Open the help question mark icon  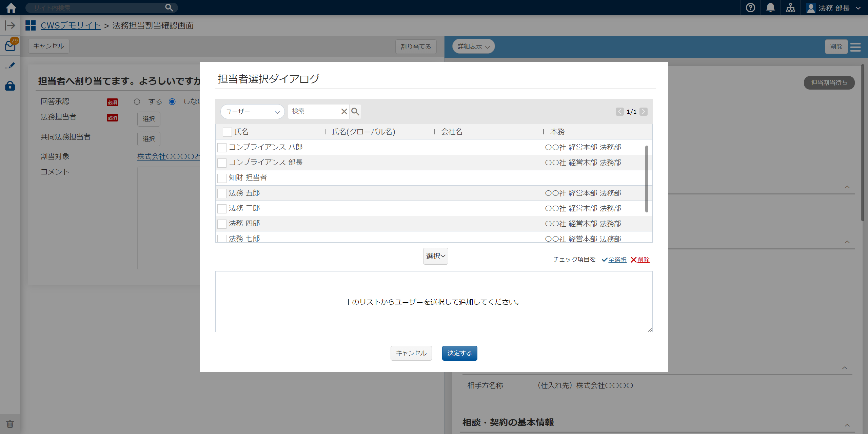click(x=750, y=7)
